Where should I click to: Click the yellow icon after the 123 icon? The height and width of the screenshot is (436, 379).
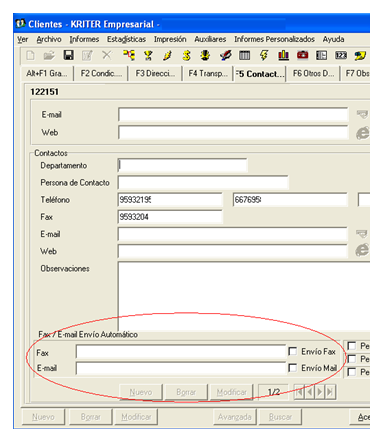point(360,55)
